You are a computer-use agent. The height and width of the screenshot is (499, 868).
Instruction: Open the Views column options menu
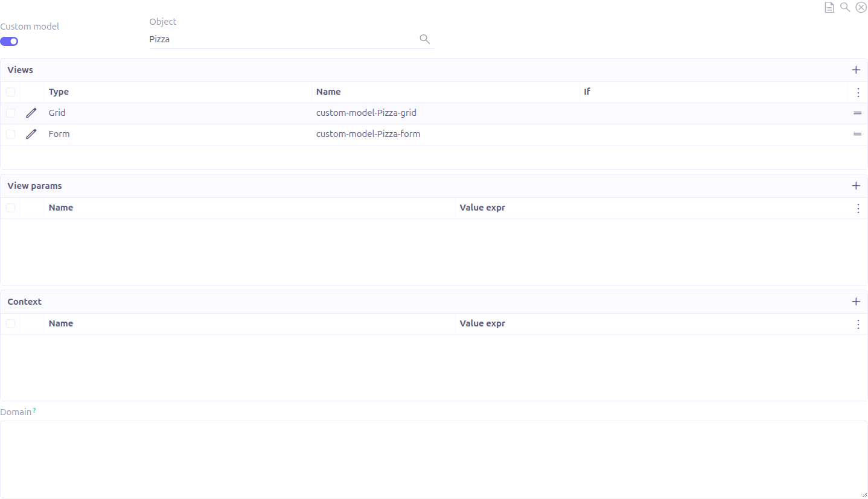(858, 92)
